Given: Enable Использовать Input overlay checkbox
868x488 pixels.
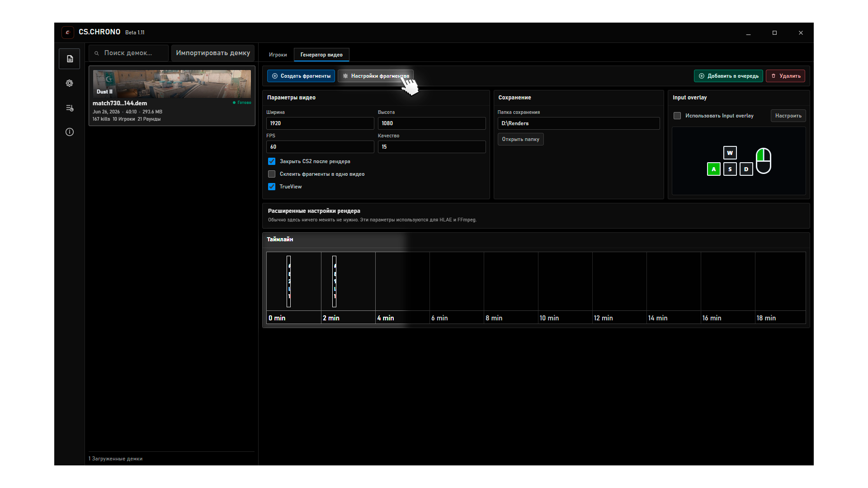Looking at the screenshot, I should (677, 116).
